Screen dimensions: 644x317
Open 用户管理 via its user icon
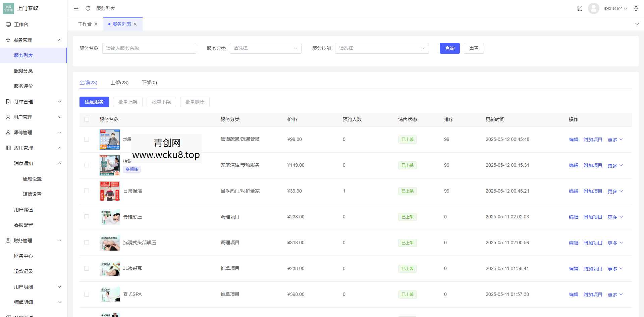click(x=8, y=117)
